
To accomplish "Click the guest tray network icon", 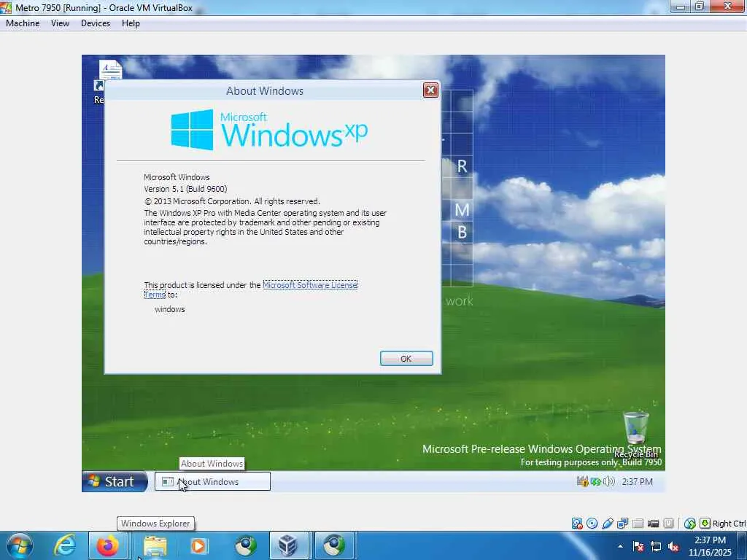I will click(x=596, y=481).
